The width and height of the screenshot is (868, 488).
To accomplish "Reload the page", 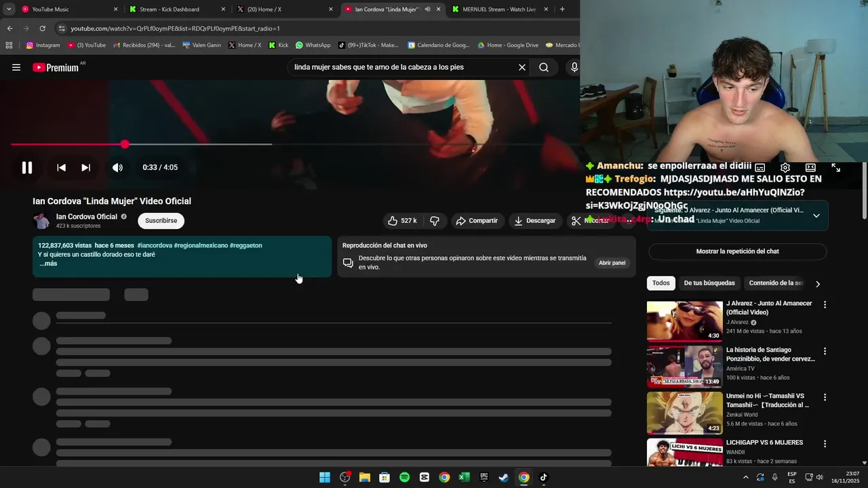I will (42, 28).
